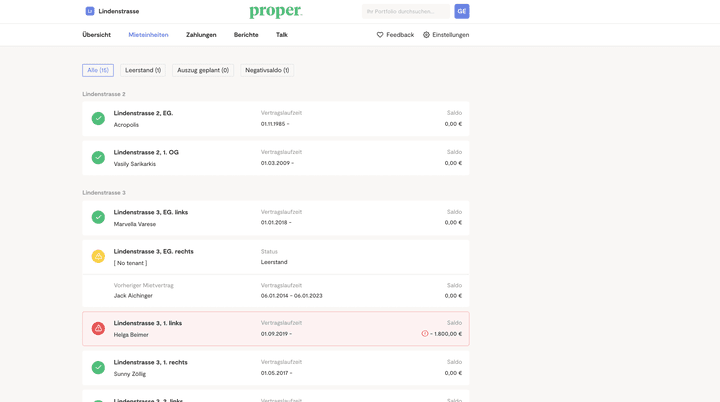Open Lindenstrasse 2, 1. OG unit row
720x402 pixels.
tap(275, 157)
